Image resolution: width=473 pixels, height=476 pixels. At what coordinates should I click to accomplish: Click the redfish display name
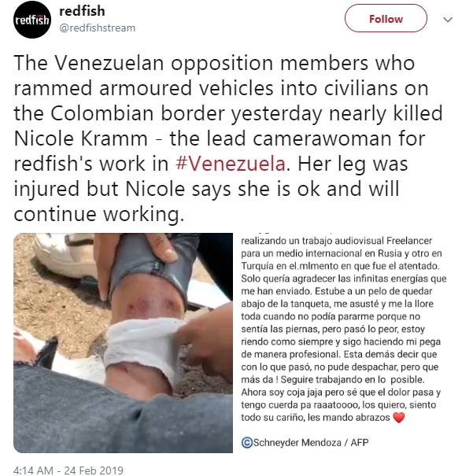click(82, 11)
